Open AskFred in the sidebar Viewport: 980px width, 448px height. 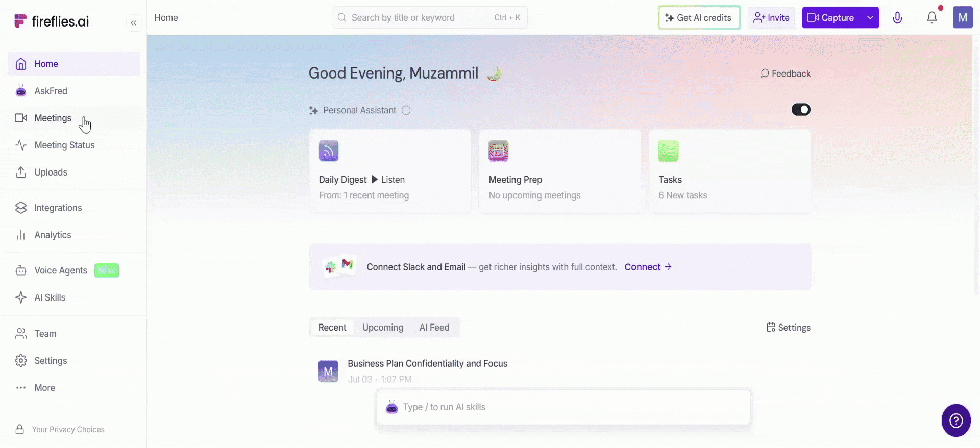coord(74,91)
